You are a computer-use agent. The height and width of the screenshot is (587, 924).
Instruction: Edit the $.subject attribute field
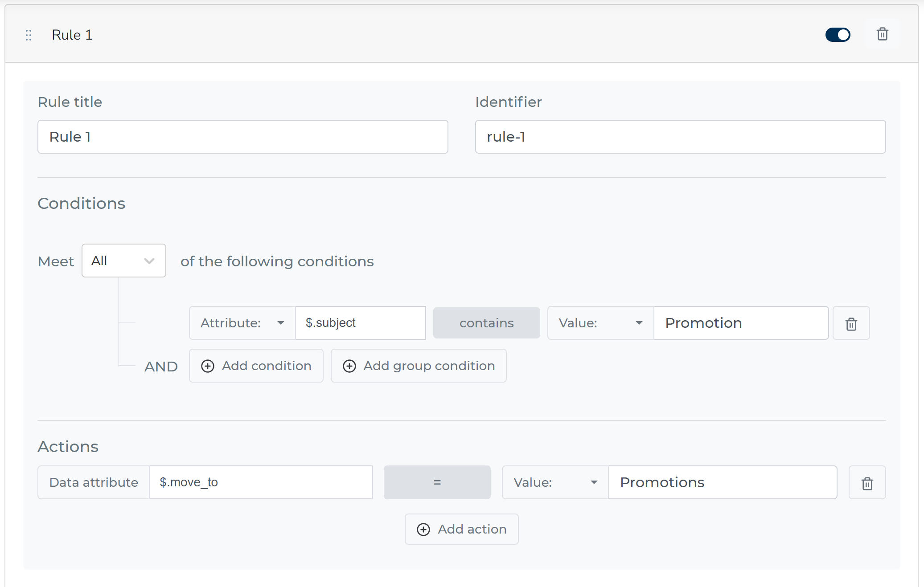coord(360,323)
